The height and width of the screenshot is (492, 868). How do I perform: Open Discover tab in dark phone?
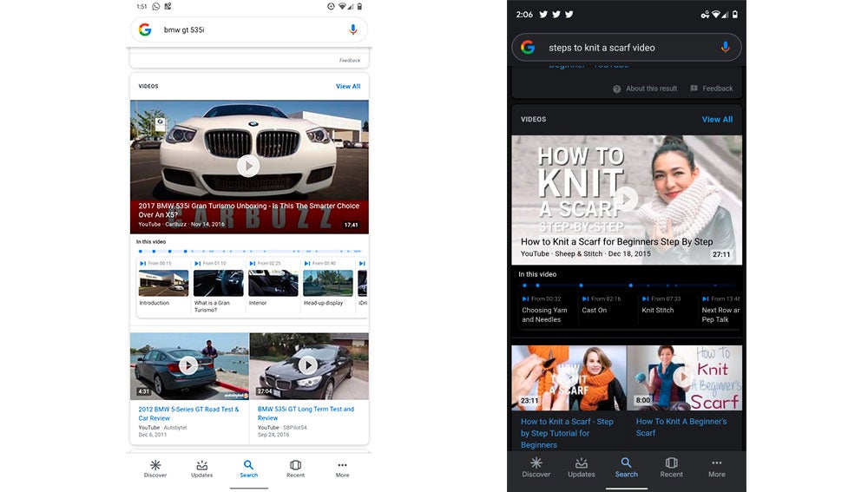(x=536, y=468)
